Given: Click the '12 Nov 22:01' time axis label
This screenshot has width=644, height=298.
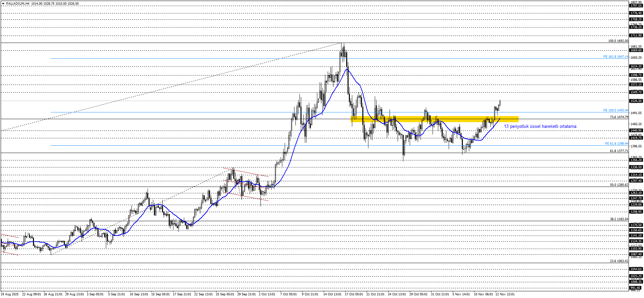Looking at the screenshot, I should pyautogui.click(x=505, y=294).
